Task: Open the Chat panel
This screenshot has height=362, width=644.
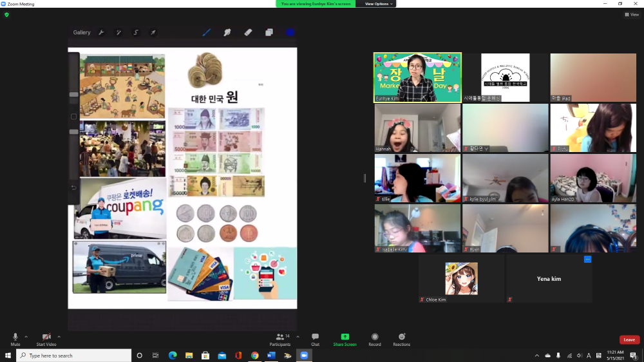Action: coord(315,339)
